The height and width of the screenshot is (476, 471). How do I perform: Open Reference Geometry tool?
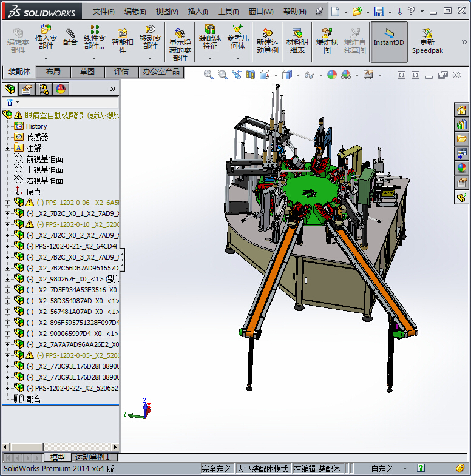click(238, 38)
